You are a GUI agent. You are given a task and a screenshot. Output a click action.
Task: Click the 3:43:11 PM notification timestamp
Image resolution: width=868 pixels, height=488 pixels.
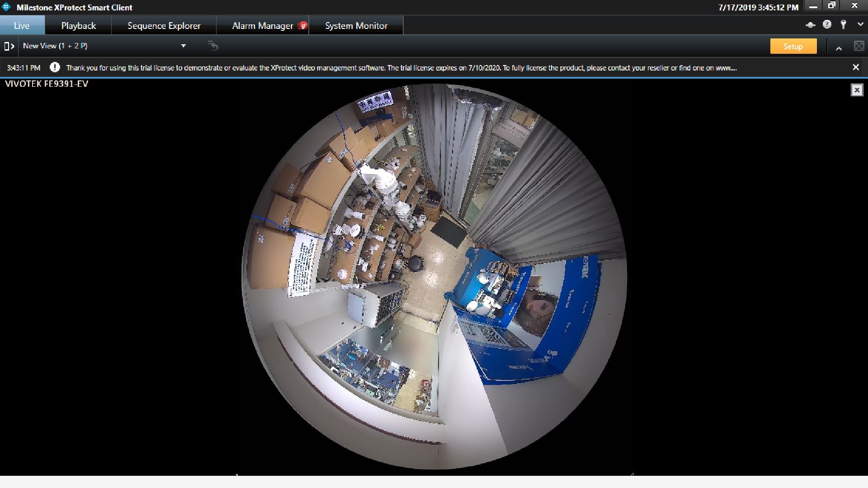[x=24, y=68]
